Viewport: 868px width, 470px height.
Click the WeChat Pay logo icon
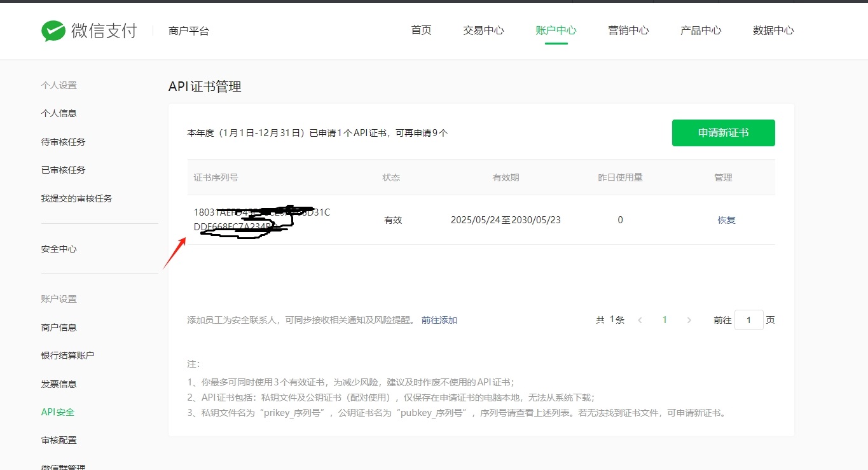[53, 31]
